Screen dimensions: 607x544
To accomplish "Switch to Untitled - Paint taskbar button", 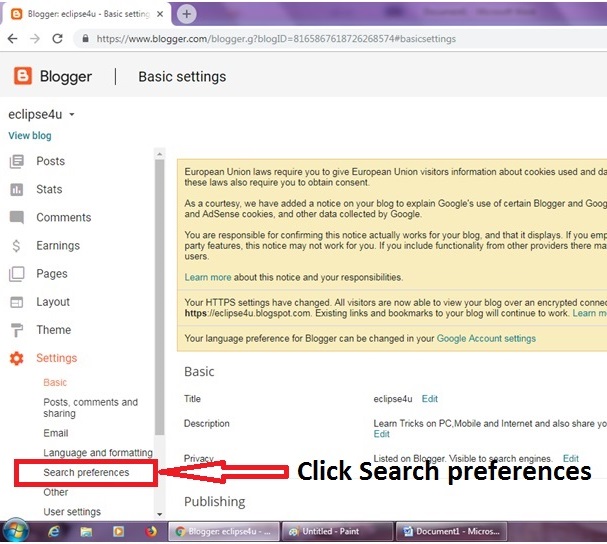I will pyautogui.click(x=337, y=532).
